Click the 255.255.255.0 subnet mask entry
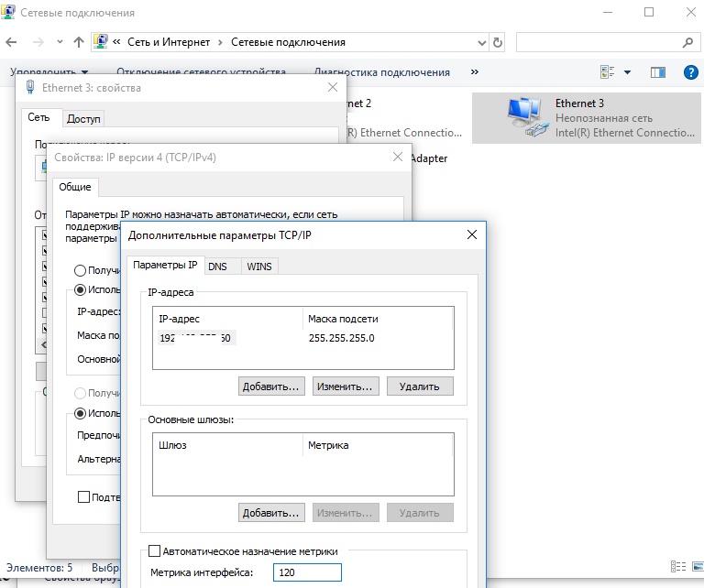This screenshot has width=715, height=588. pos(342,338)
